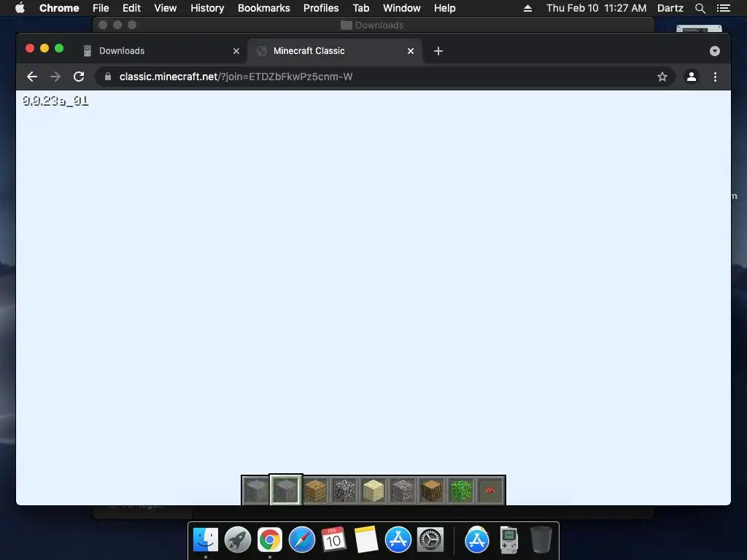Viewport: 747px width, 560px height.
Task: Open the Edit menu
Action: coord(131,8)
